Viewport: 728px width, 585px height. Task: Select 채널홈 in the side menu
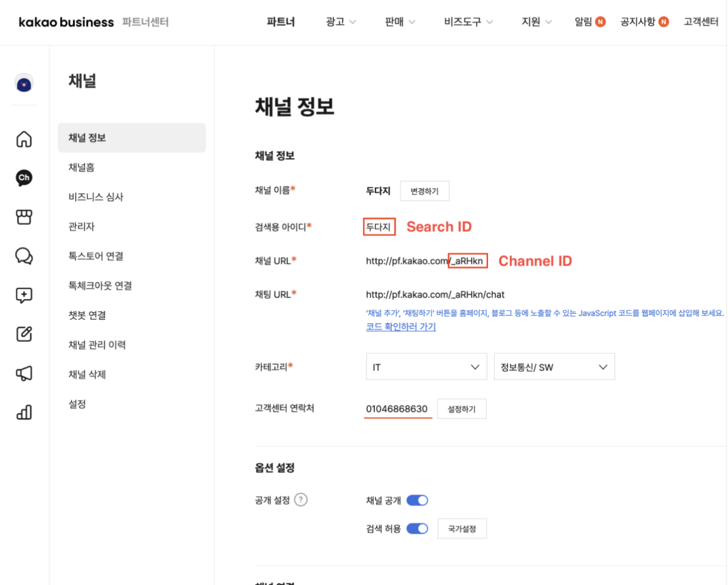(81, 167)
